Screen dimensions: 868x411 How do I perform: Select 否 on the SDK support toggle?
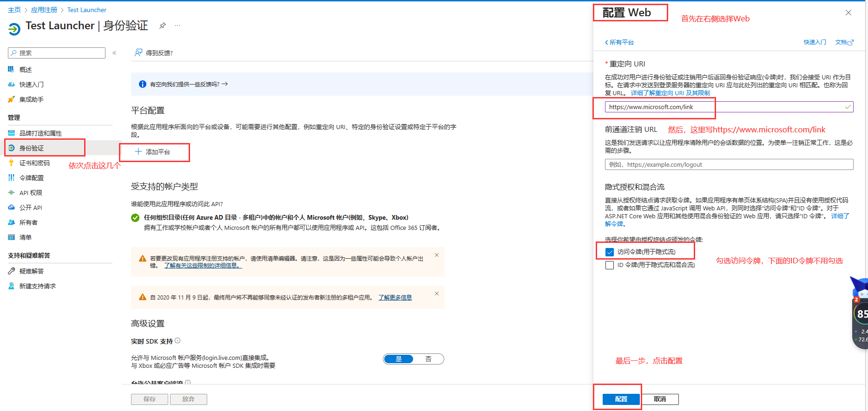[428, 359]
